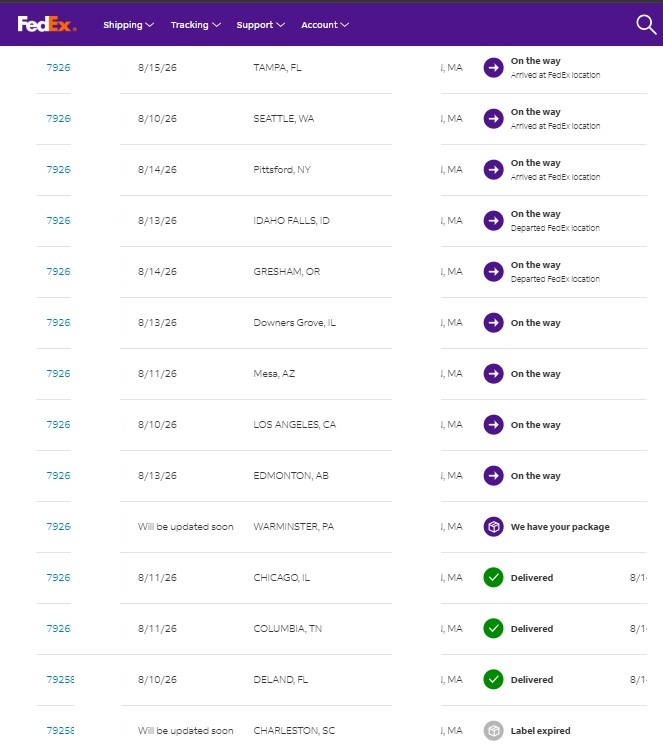Screen dimensions: 663x751
Task: Open the Account menu
Action: [325, 25]
